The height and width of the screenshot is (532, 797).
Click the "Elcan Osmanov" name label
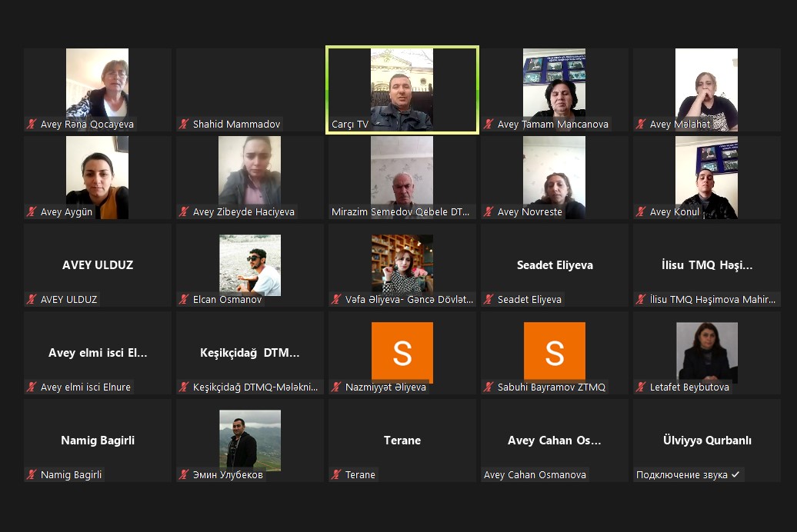point(227,299)
